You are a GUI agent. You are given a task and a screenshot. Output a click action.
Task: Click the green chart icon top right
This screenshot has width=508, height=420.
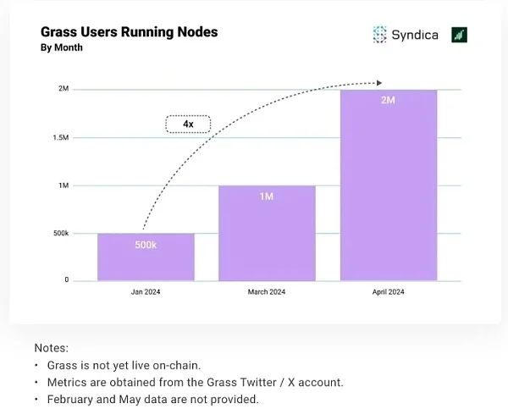click(x=460, y=35)
